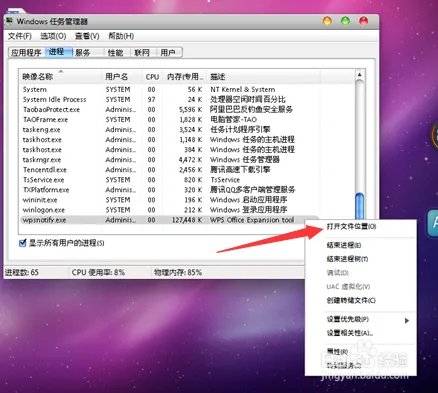Choose 创建转储文件(C) from context menu
This screenshot has height=393, width=438.
pyautogui.click(x=351, y=300)
